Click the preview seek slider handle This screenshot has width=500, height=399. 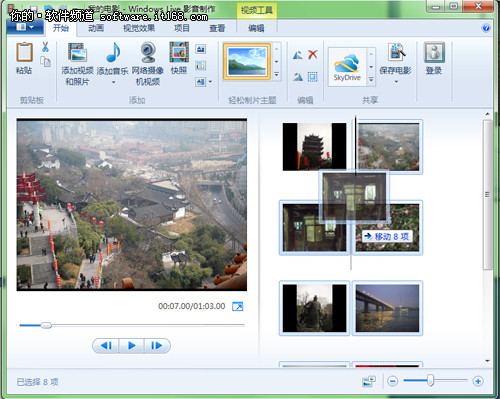click(46, 325)
